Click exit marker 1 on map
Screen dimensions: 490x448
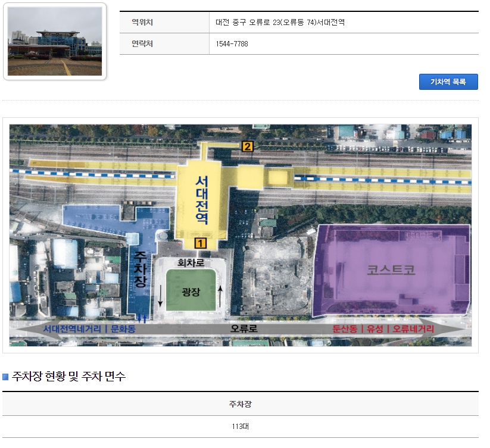click(x=200, y=243)
